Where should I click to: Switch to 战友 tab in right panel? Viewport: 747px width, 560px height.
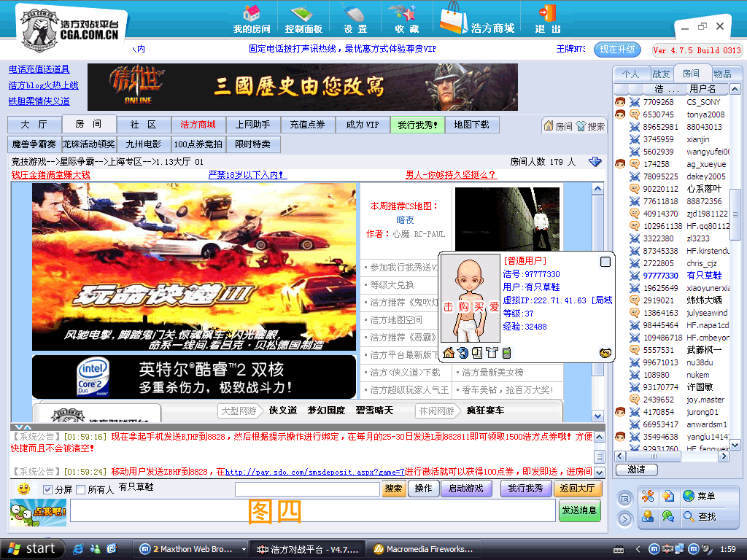pos(661,74)
